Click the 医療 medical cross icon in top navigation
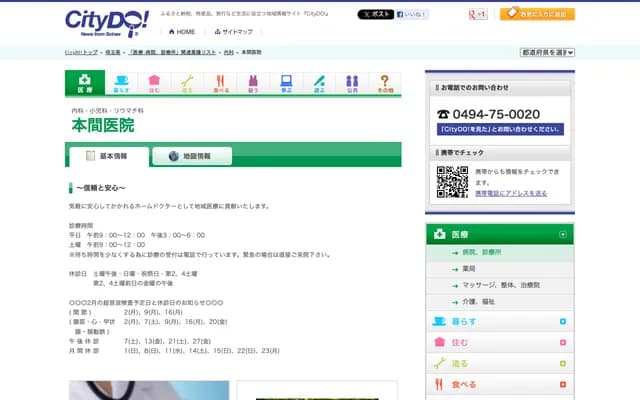The height and width of the screenshot is (400, 640). pyautogui.click(x=85, y=83)
